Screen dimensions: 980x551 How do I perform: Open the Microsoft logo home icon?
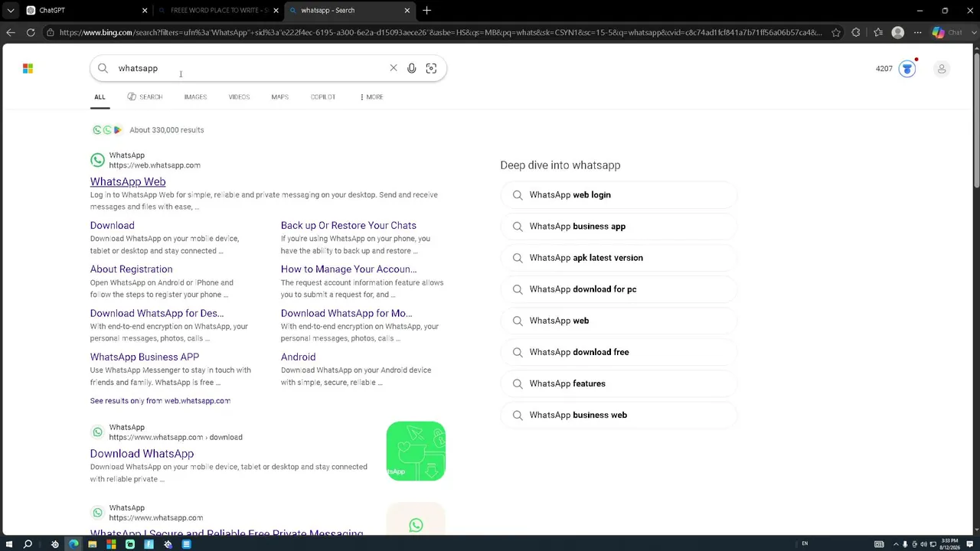[28, 69]
